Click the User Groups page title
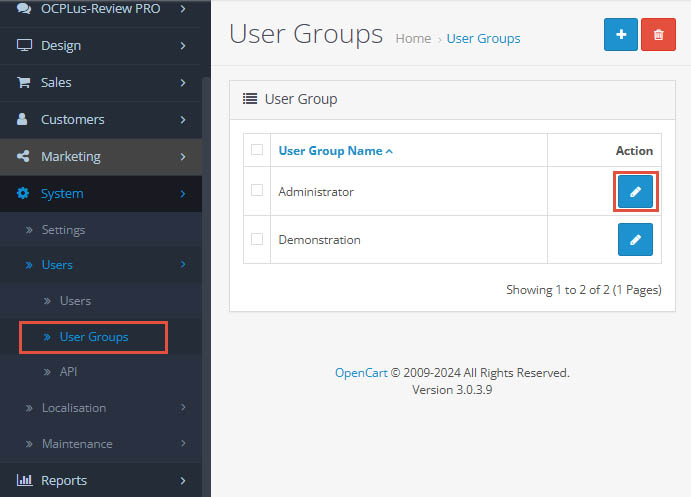The width and height of the screenshot is (691, 497). [306, 34]
